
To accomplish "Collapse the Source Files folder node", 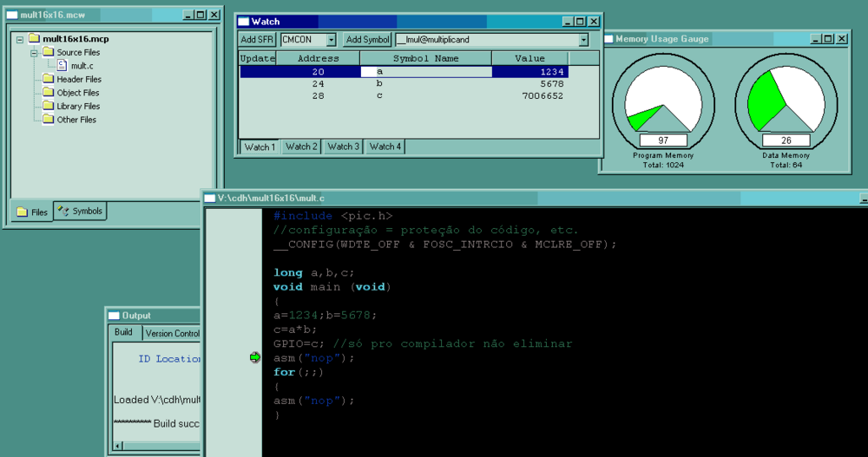I will click(x=33, y=53).
